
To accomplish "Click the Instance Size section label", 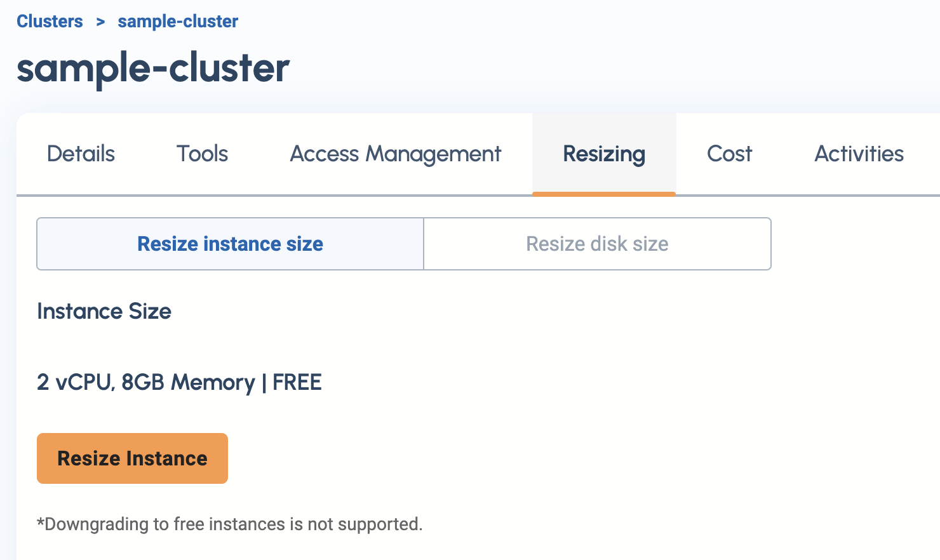I will [104, 312].
